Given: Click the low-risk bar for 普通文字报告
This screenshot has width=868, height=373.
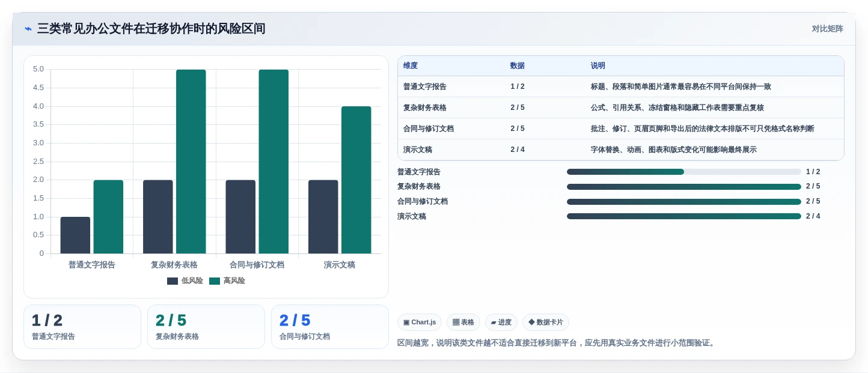Looking at the screenshot, I should [x=75, y=235].
